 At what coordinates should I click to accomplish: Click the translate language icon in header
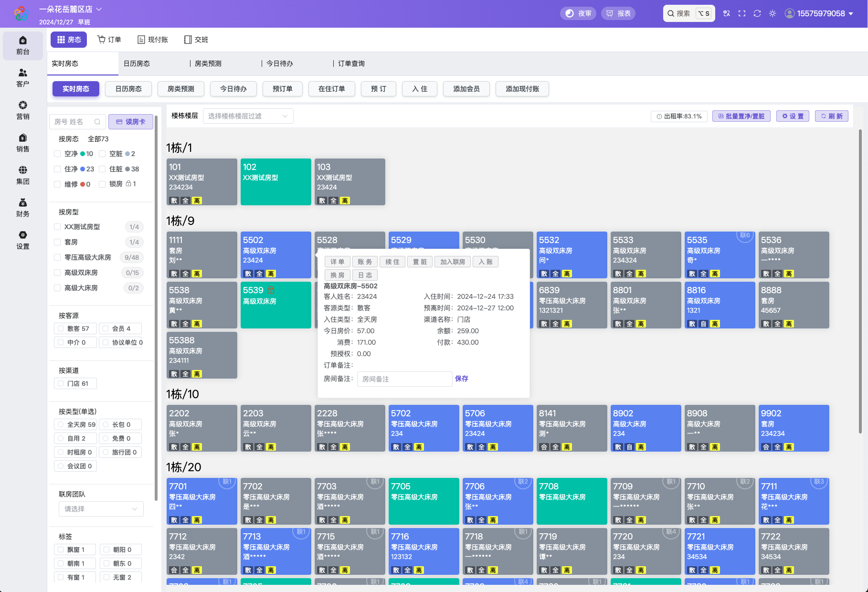point(727,13)
